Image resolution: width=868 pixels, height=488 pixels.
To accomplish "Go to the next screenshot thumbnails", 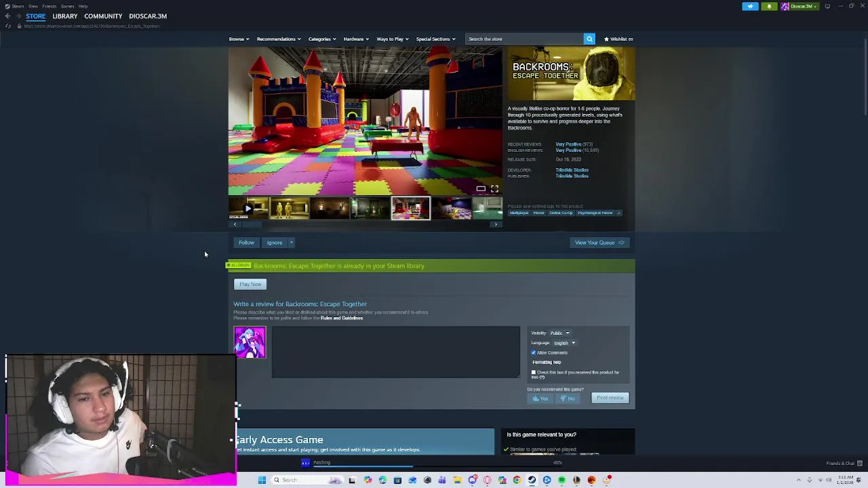I will click(496, 224).
